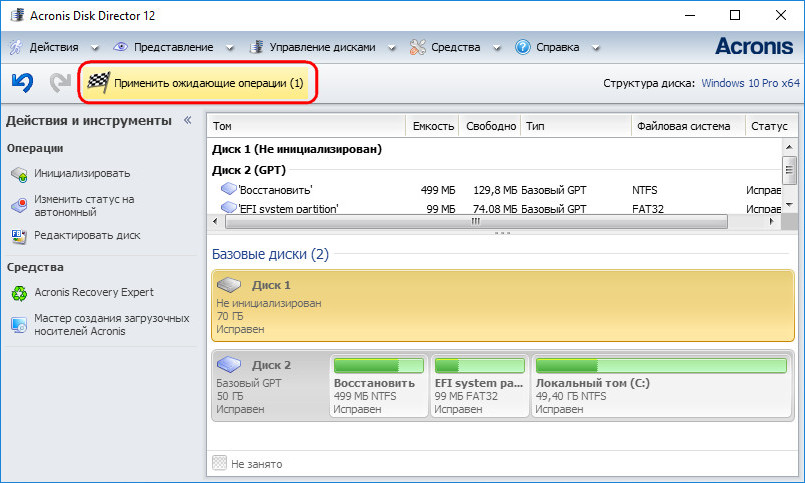805x483 pixels.
Task: Click the Disk 2 drive icon in graphical view
Action: (228, 365)
